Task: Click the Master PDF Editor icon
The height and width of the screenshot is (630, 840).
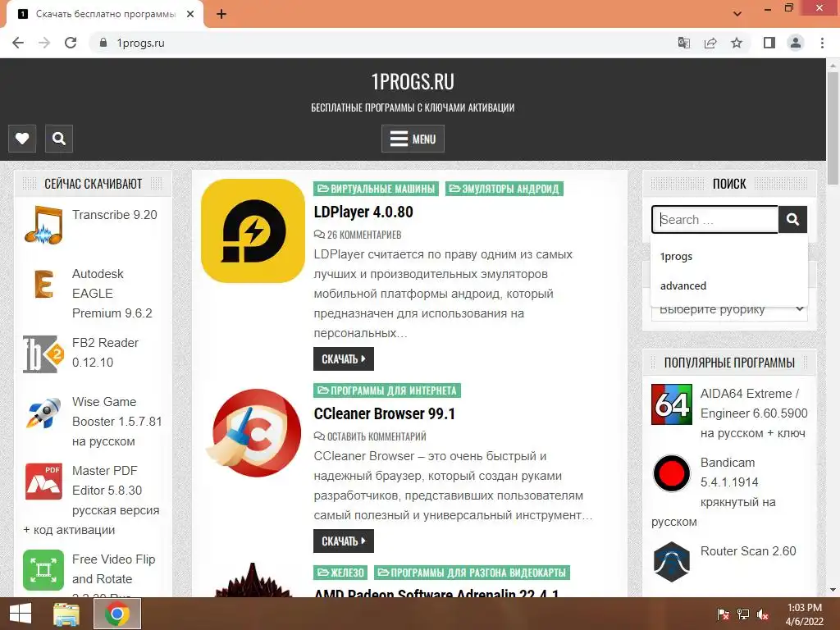Action: coord(43,481)
